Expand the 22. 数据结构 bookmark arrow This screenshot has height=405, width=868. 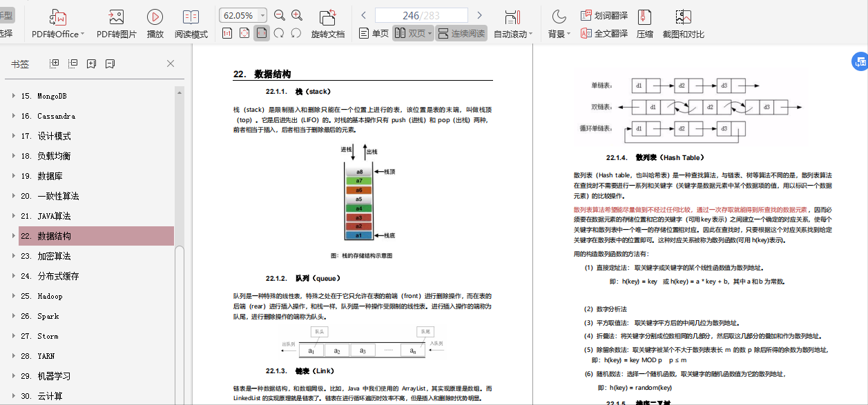(x=13, y=236)
